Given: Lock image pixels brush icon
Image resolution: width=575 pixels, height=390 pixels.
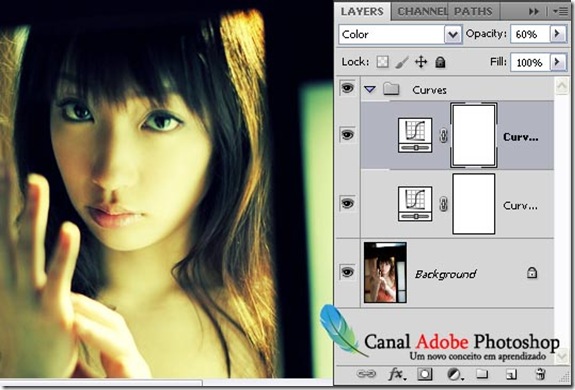Looking at the screenshot, I should coord(402,62).
